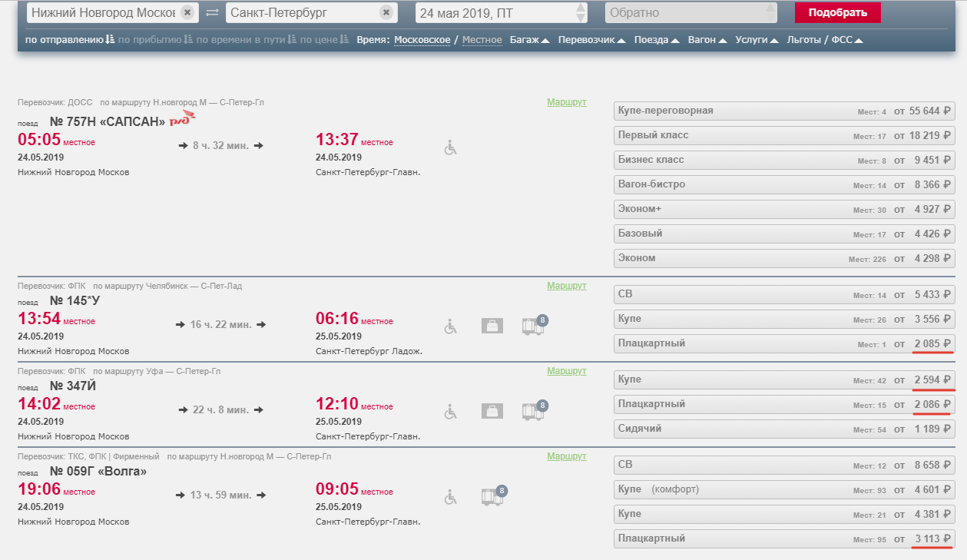Click the Обратно return date field
Screen dimensions: 967x560
pyautogui.click(x=690, y=13)
